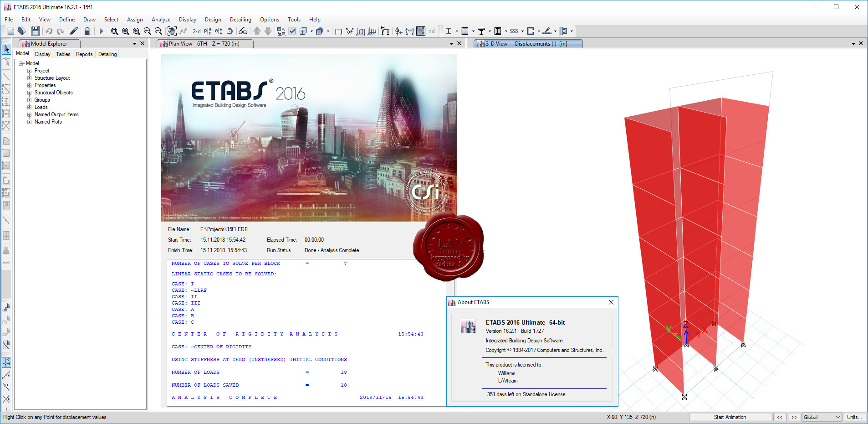Open the steel frame design dropdown arrow
This screenshot has height=424, width=868.
pos(457,31)
